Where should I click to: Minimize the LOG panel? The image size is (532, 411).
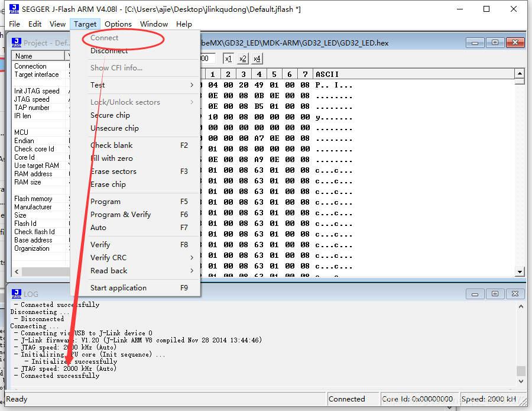tap(475, 294)
